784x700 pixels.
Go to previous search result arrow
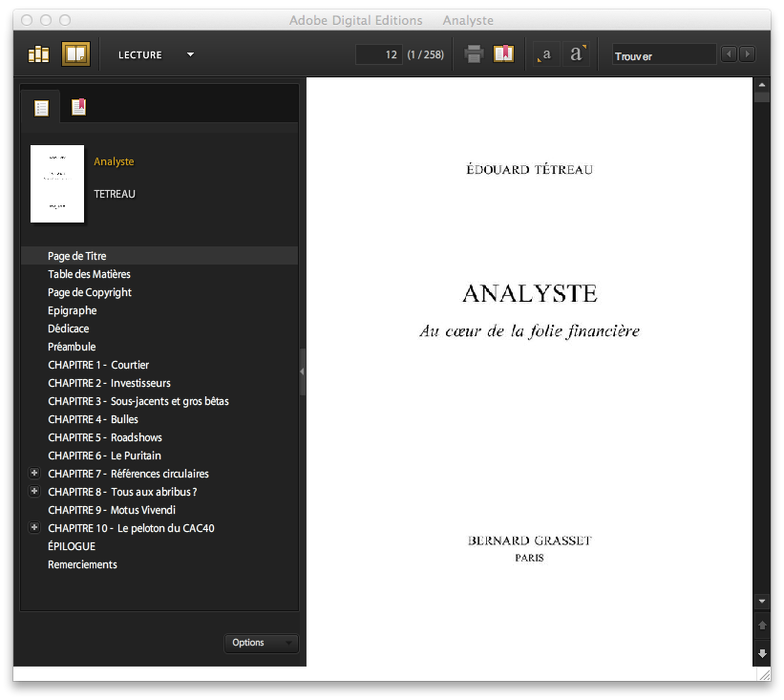click(729, 54)
